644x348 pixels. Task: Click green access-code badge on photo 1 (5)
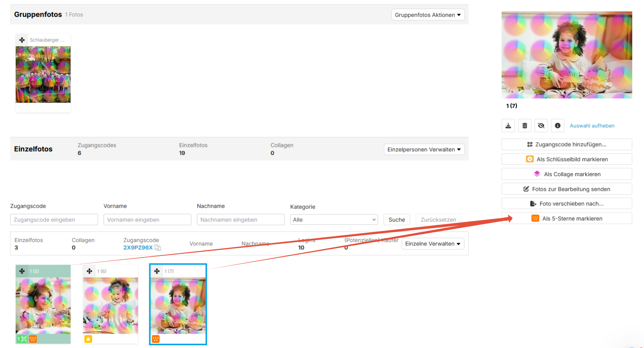(22, 339)
